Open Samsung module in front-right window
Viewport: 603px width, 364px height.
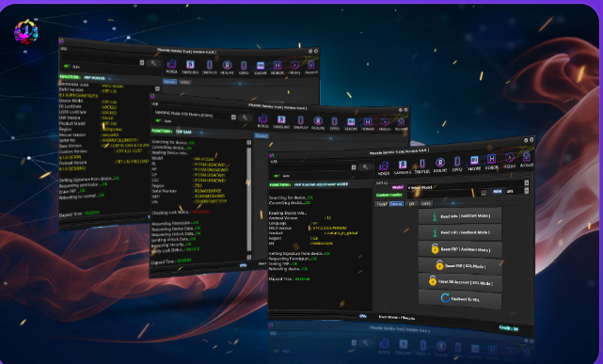pos(403,167)
